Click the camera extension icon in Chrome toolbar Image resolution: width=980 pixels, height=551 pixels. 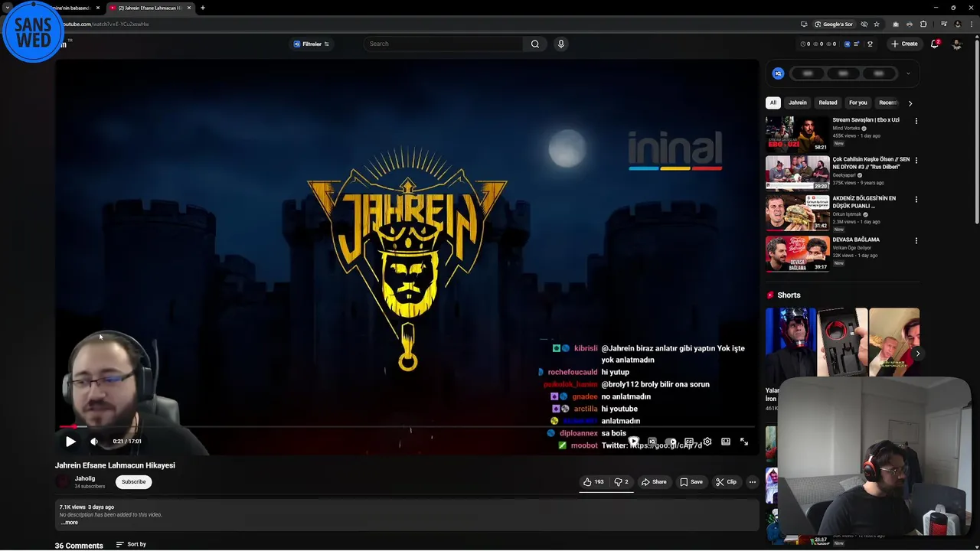click(x=896, y=24)
